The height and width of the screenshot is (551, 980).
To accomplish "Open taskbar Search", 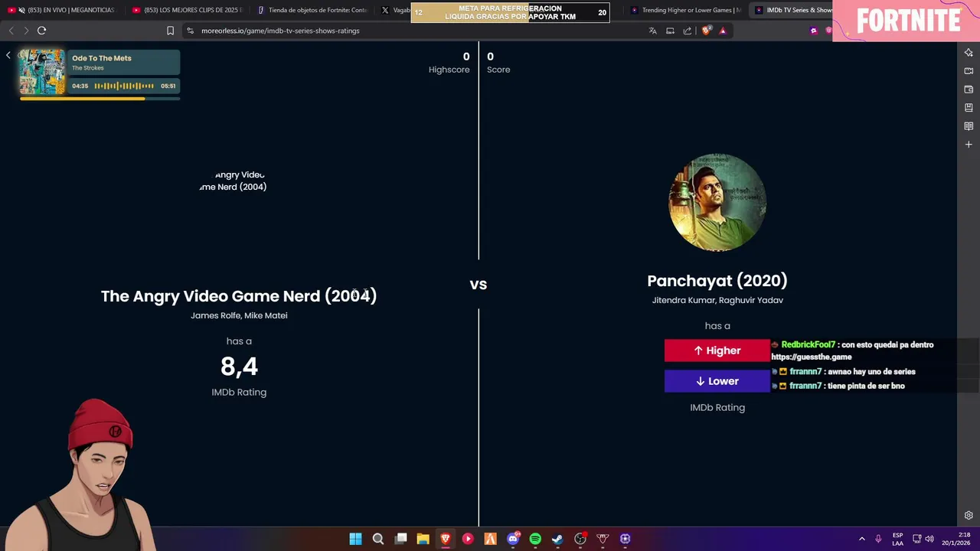I will [x=377, y=539].
